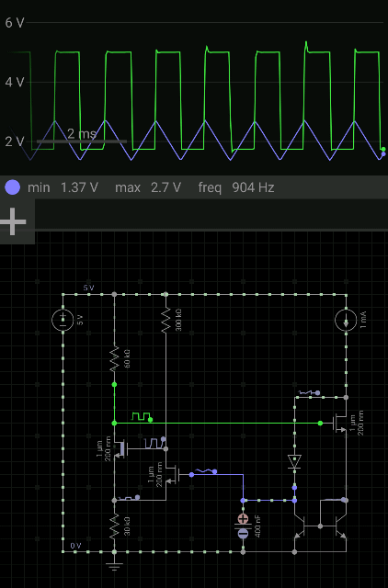
Task: Tap the 5V node label on top rail
Action: pyautogui.click(x=88, y=288)
